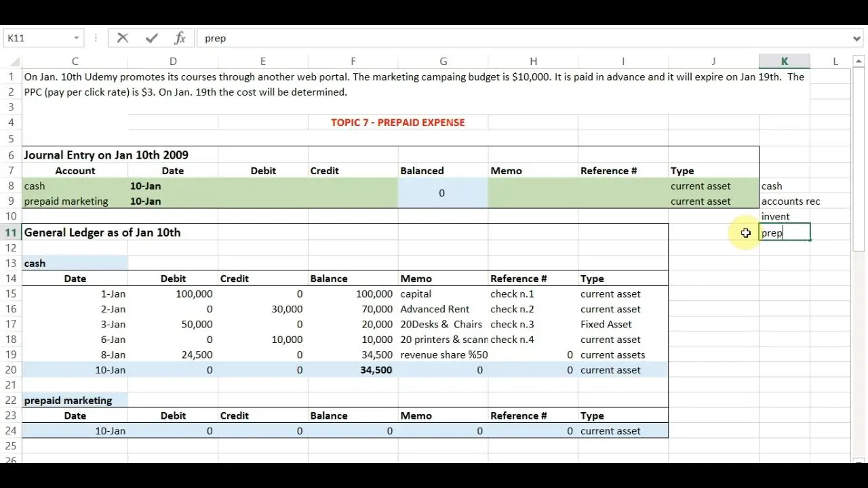Open the Name Box dropdown arrow
Viewport: 868px width, 488px height.
click(76, 38)
